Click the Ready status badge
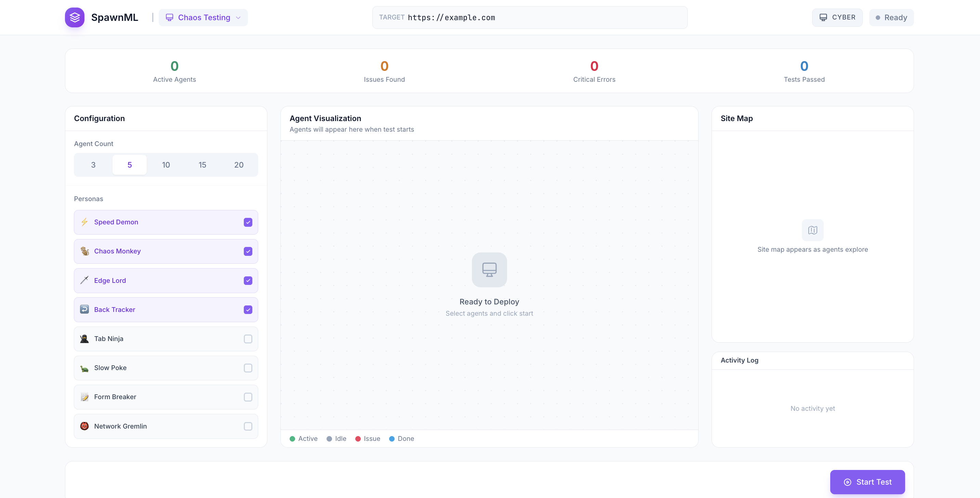This screenshot has height=498, width=980. tap(891, 17)
